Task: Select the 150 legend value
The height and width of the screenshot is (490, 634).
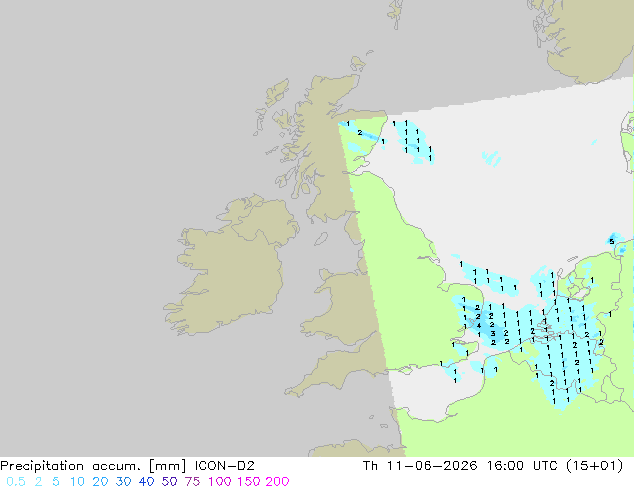Action: pos(248,482)
